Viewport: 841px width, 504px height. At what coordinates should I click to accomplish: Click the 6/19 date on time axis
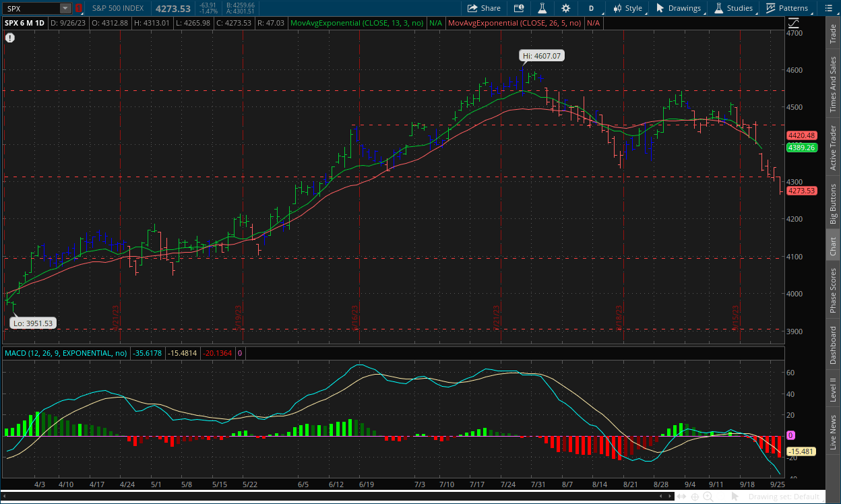(x=367, y=484)
